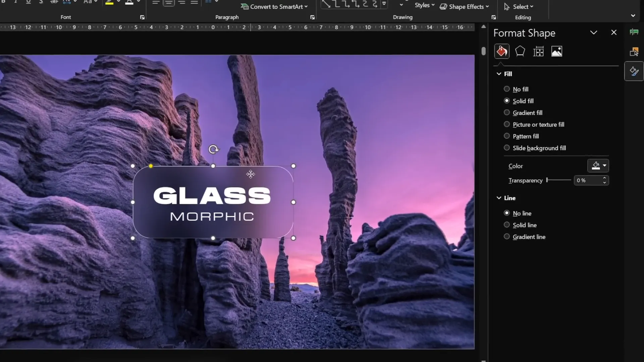644x362 pixels.
Task: Toggle Strikethrough formatting
Action: [x=54, y=2]
